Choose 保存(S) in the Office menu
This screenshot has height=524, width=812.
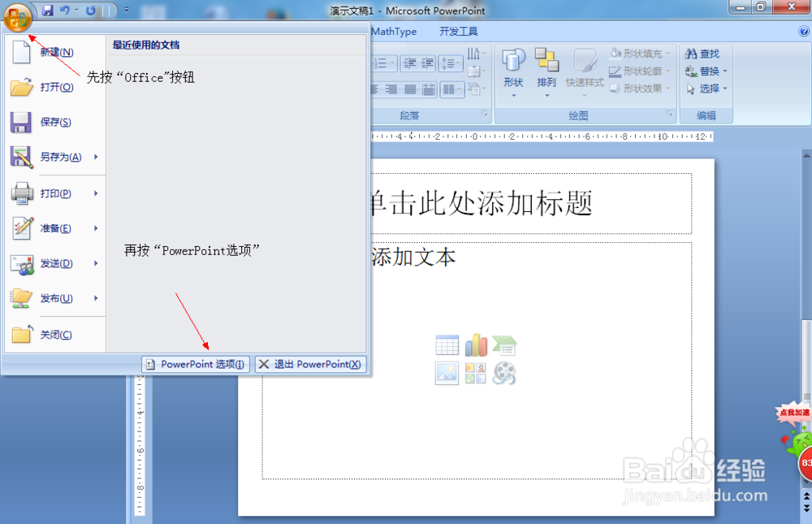click(54, 122)
